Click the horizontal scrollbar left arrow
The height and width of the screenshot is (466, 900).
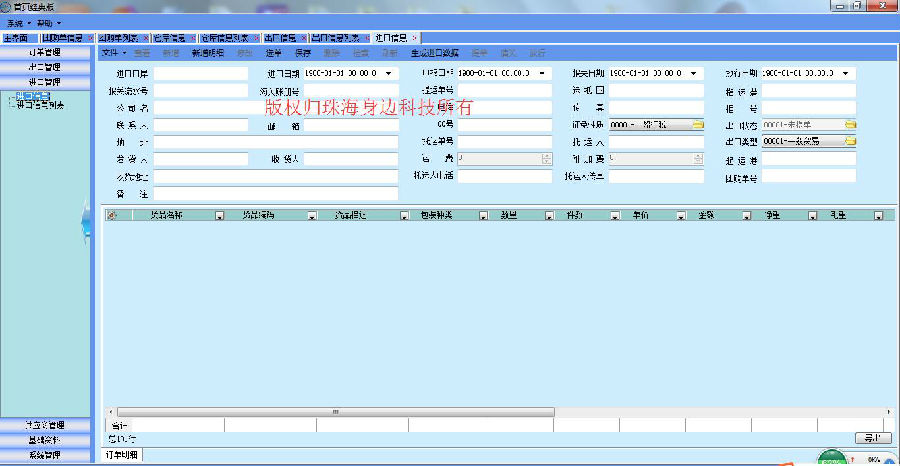click(111, 412)
